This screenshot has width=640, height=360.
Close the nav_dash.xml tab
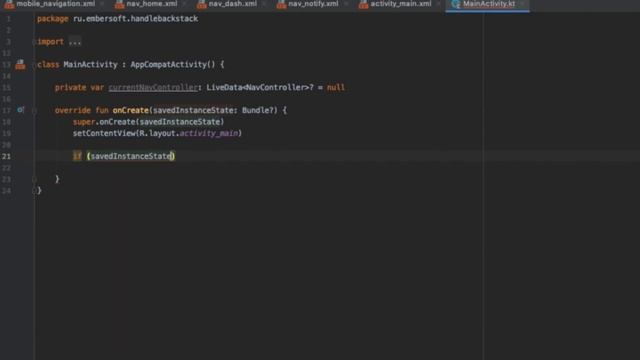point(264,4)
